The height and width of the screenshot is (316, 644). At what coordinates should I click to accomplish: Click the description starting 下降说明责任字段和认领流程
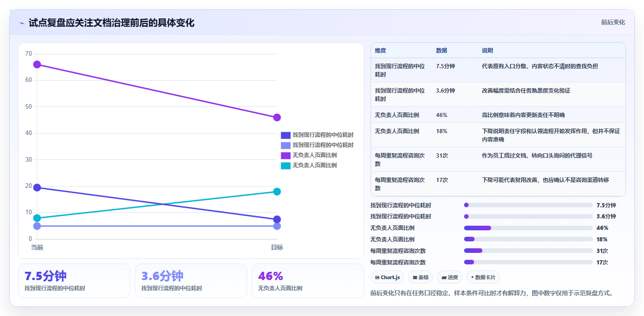551,135
